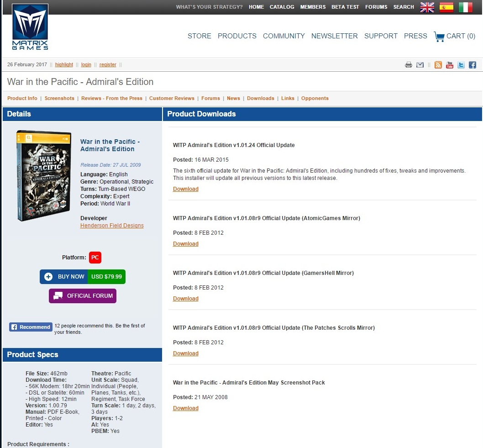The height and width of the screenshot is (448, 483).
Task: Click 'Posted: 16 MAR 2015' text
Action: (201, 160)
